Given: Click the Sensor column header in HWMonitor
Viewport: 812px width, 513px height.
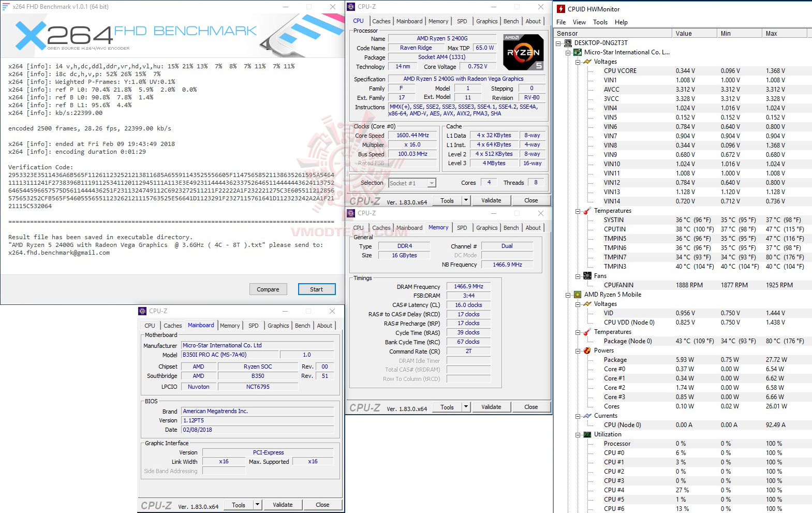Looking at the screenshot, I should click(613, 33).
